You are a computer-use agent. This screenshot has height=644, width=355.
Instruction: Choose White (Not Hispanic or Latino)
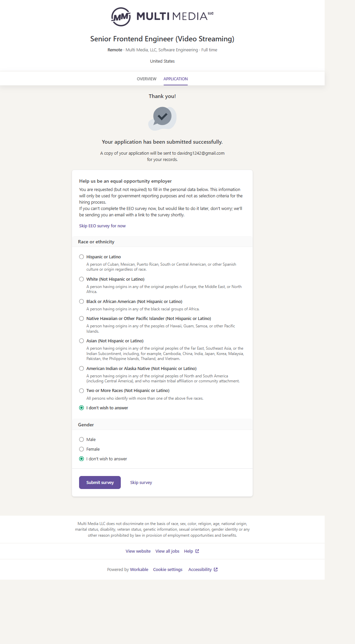pos(81,279)
